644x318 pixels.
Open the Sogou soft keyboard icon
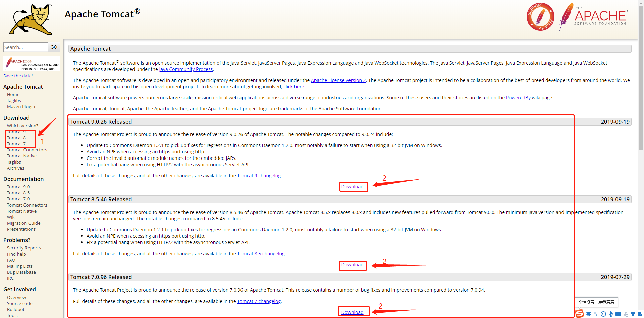(x=618, y=314)
